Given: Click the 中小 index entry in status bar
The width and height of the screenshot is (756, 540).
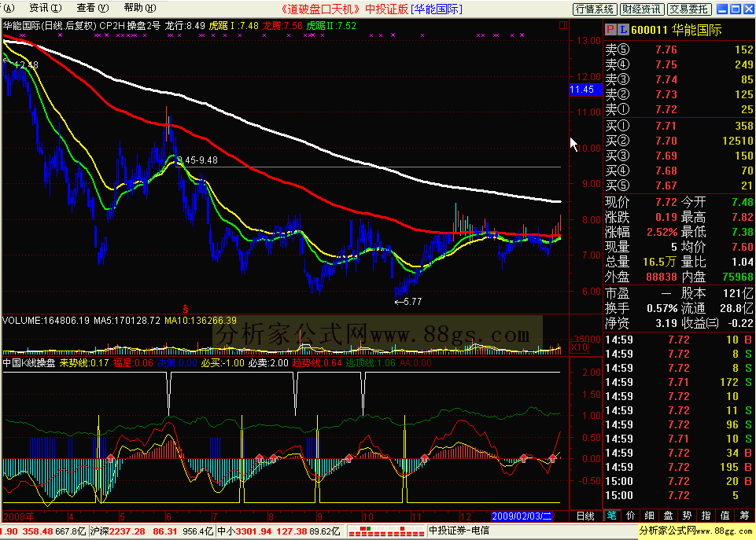Looking at the screenshot, I should click(x=278, y=531).
